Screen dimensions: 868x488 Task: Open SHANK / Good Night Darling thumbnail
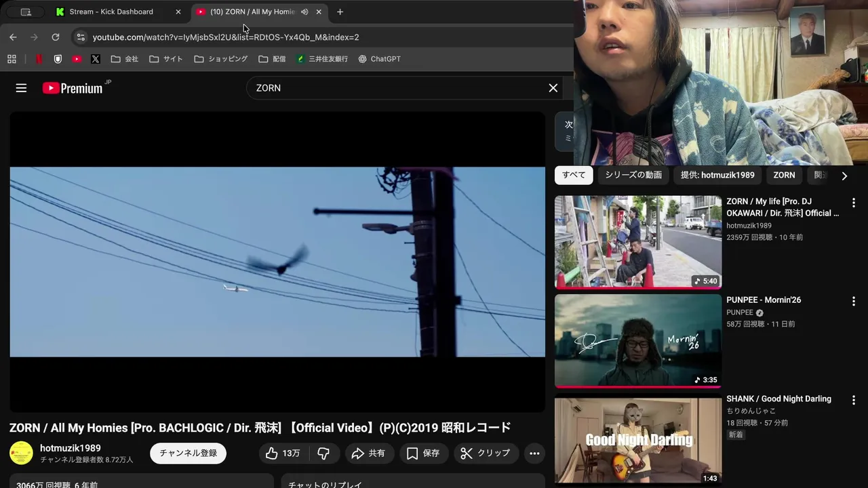click(x=638, y=440)
